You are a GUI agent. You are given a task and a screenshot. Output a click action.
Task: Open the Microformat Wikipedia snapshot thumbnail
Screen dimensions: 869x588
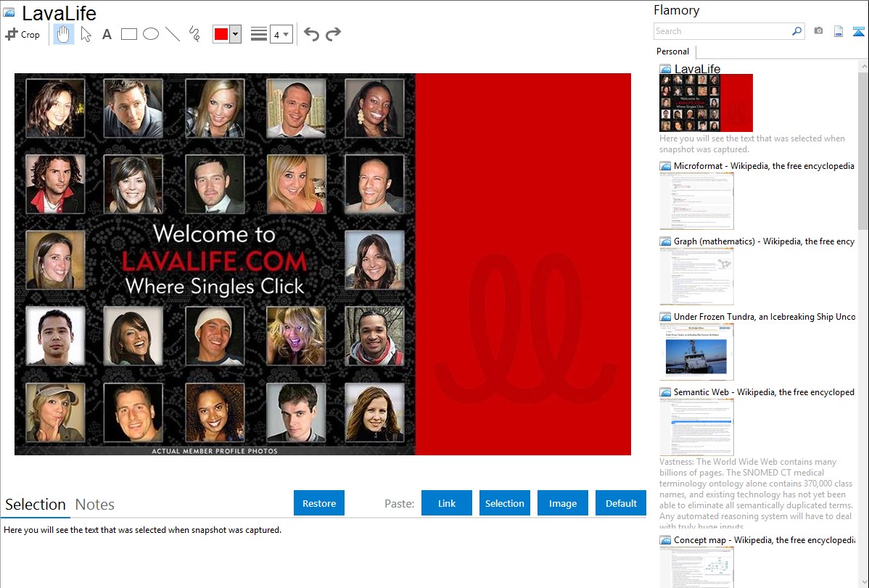[696, 201]
